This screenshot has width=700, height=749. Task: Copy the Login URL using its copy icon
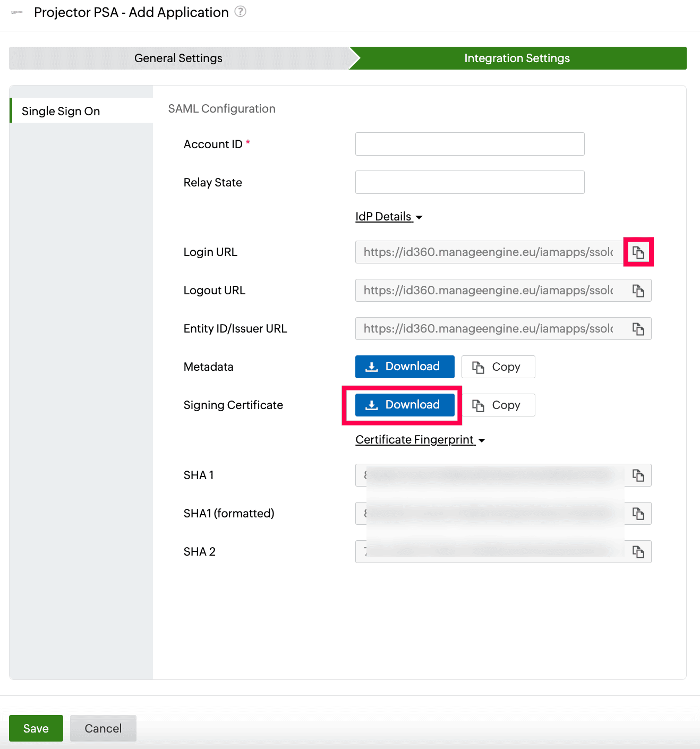[x=638, y=252]
